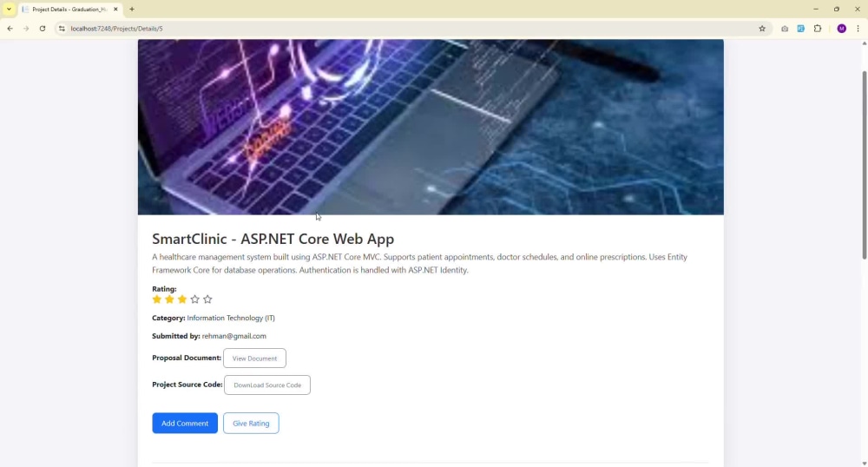Open the Extensions puzzle icon
Screen dimensions: 868x467
(x=818, y=29)
